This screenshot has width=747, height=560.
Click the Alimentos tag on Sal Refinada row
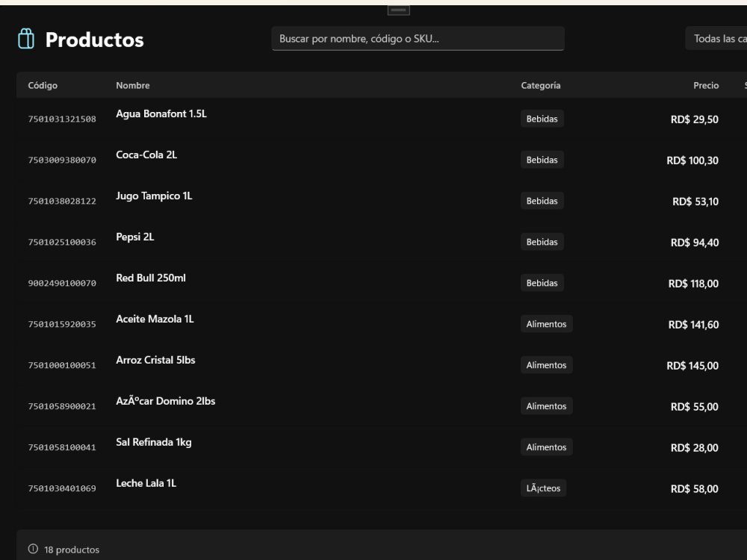[x=547, y=447]
